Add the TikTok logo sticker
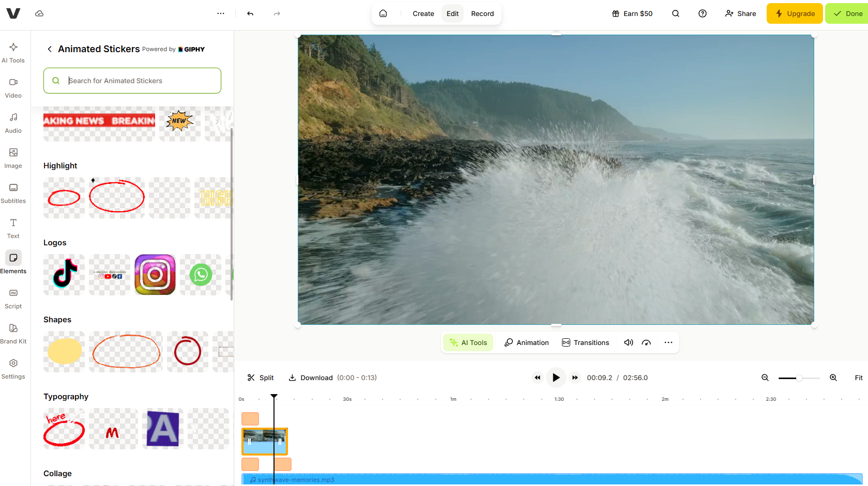The height and width of the screenshot is (486, 868). click(64, 275)
